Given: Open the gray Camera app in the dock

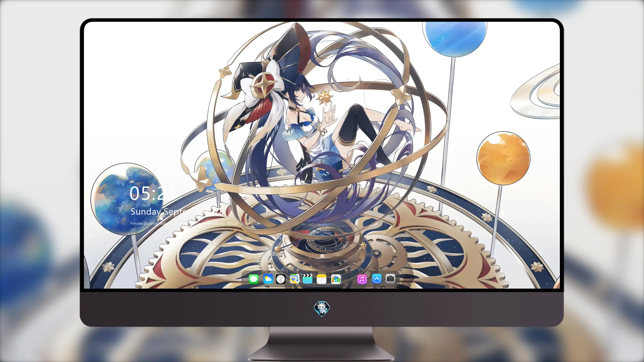Looking at the screenshot, I should (x=390, y=279).
